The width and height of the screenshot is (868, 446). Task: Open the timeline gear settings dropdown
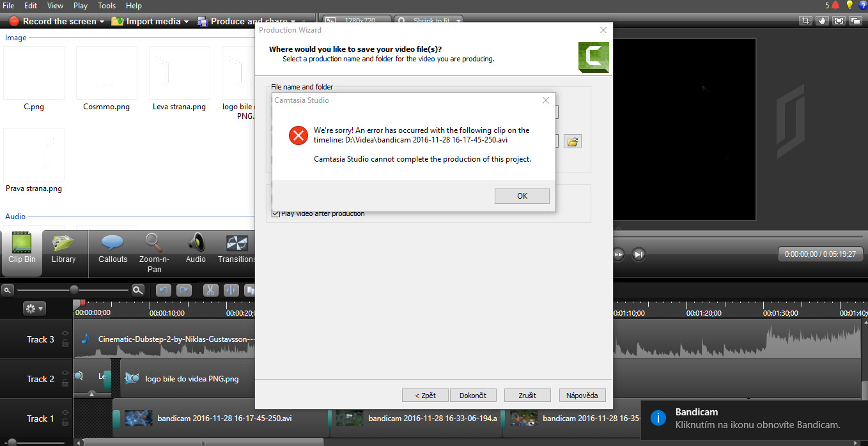pos(34,309)
